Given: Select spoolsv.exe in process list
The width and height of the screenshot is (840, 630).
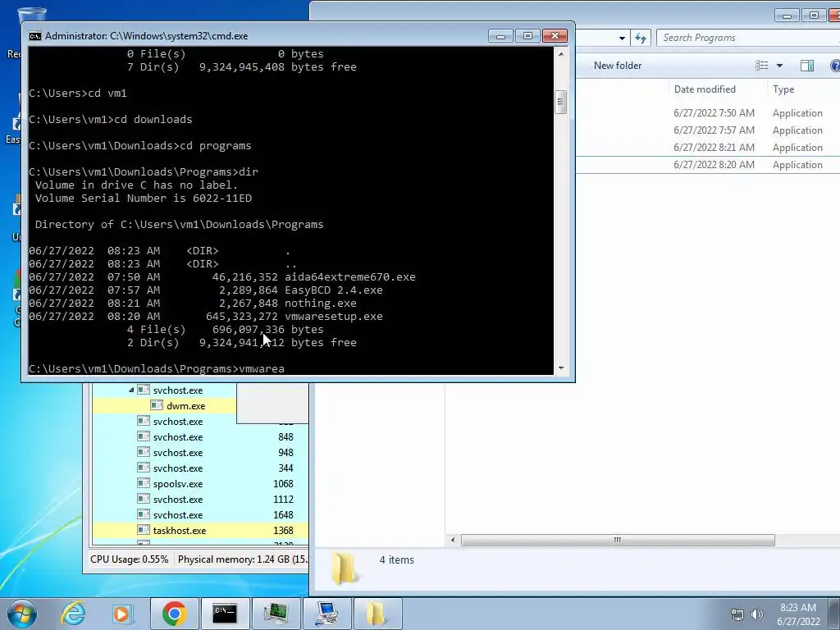Looking at the screenshot, I should (x=200, y=484).
